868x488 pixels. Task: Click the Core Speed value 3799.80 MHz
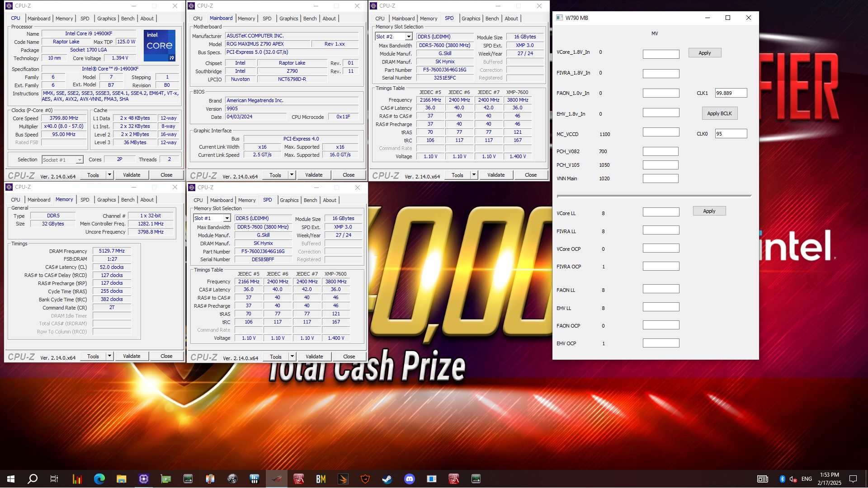coord(64,118)
